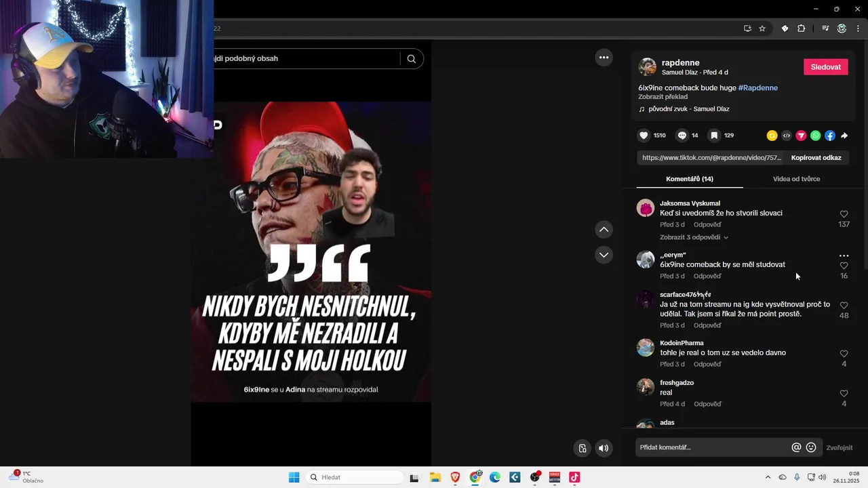
Task: Search with the magnifier icon
Action: point(411,58)
